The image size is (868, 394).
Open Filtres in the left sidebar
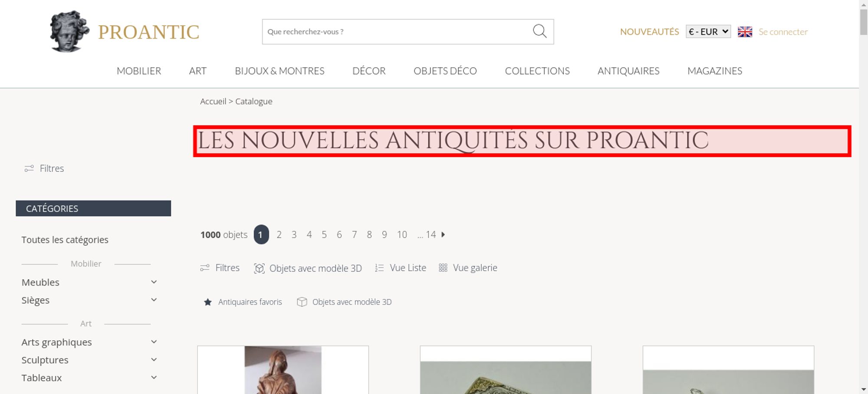[44, 168]
